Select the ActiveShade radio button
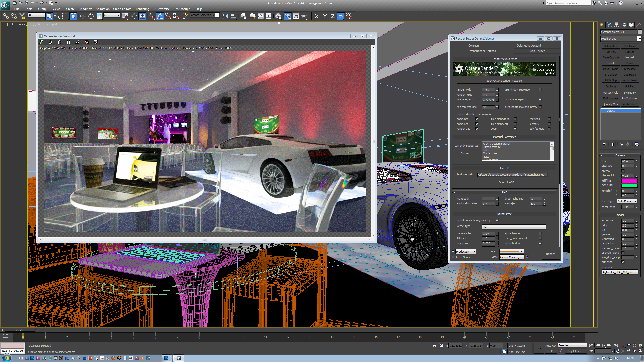Viewport: 644px width, 362px height. [x=453, y=257]
